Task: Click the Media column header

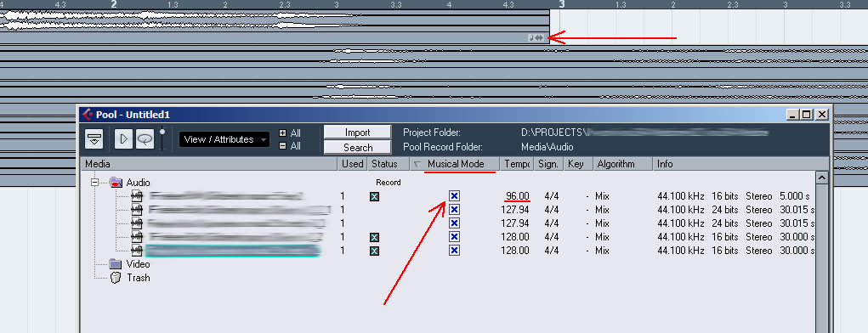Action: [x=209, y=164]
